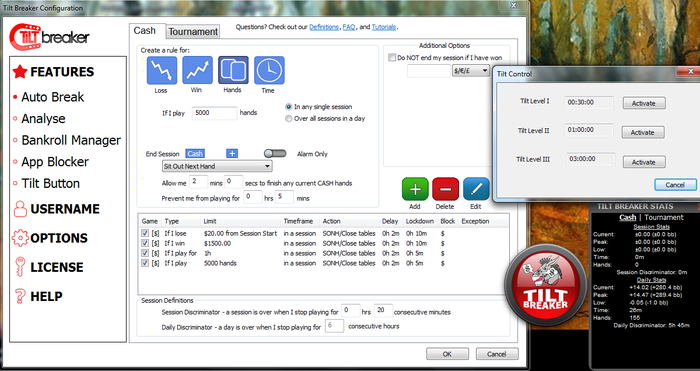
Task: Uncheck the 'If I play 5000 hands' rule checkbox
Action: (x=145, y=263)
